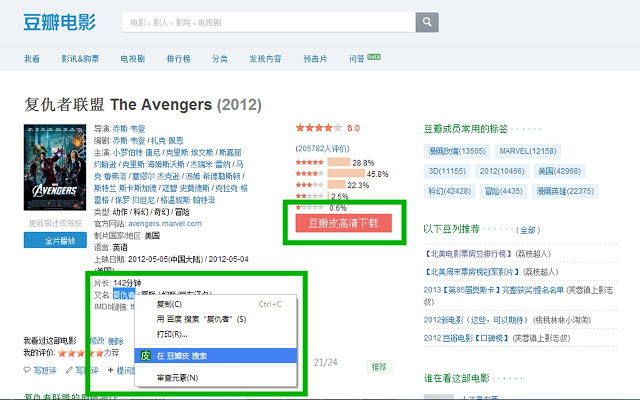Focus the movie search input box
Viewport: 640px width, 400px height.
click(269, 22)
